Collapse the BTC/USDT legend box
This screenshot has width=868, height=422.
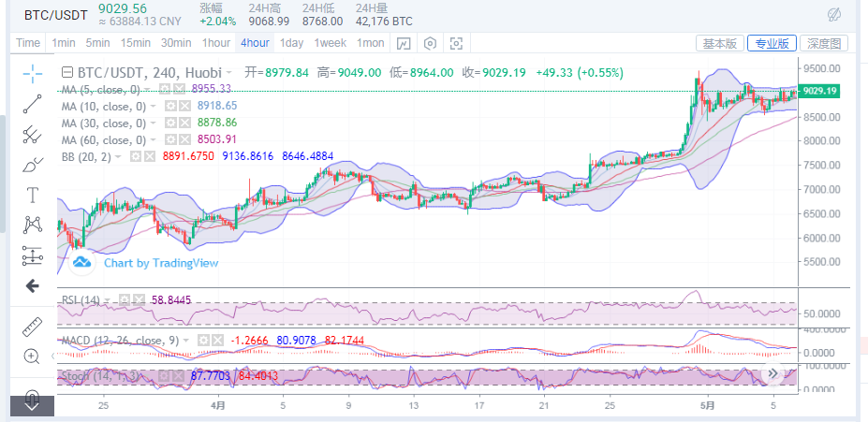(67, 72)
